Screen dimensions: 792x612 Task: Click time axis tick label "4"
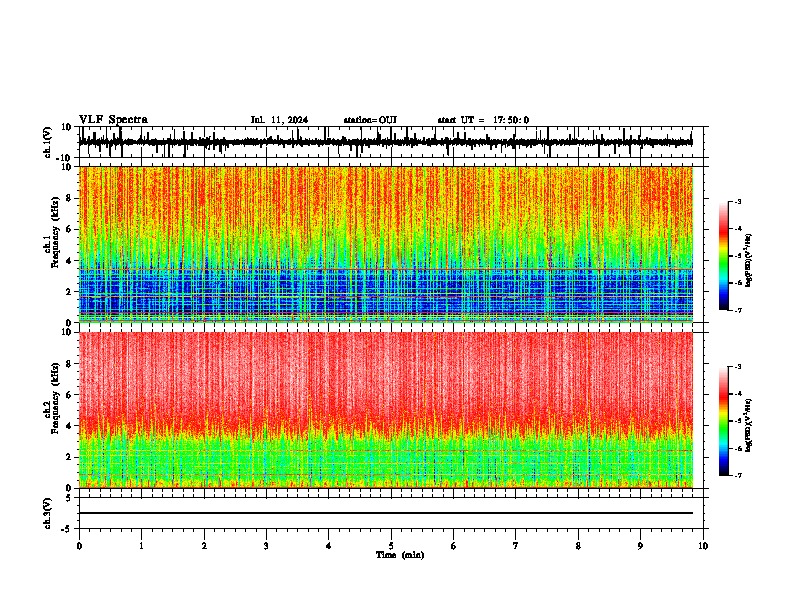point(329,546)
